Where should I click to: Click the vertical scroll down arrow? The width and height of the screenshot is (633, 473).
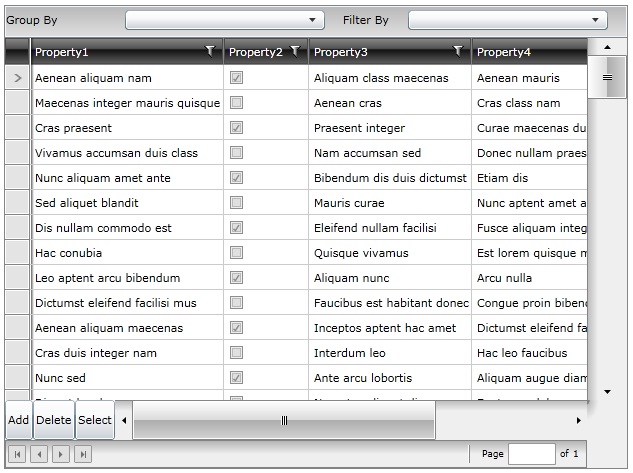click(607, 391)
